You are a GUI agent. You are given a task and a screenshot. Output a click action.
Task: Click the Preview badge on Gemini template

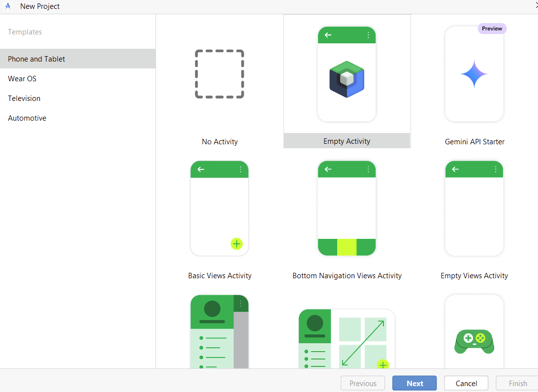tap(492, 29)
